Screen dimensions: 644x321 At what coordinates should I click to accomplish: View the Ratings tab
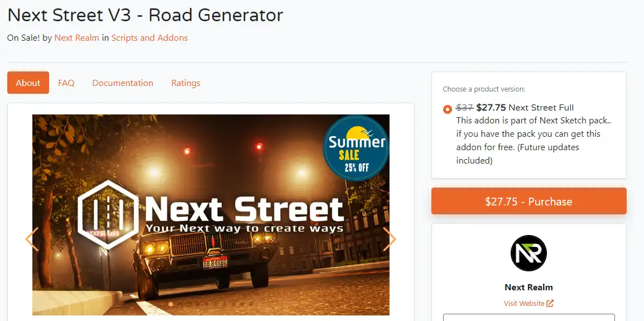point(186,83)
